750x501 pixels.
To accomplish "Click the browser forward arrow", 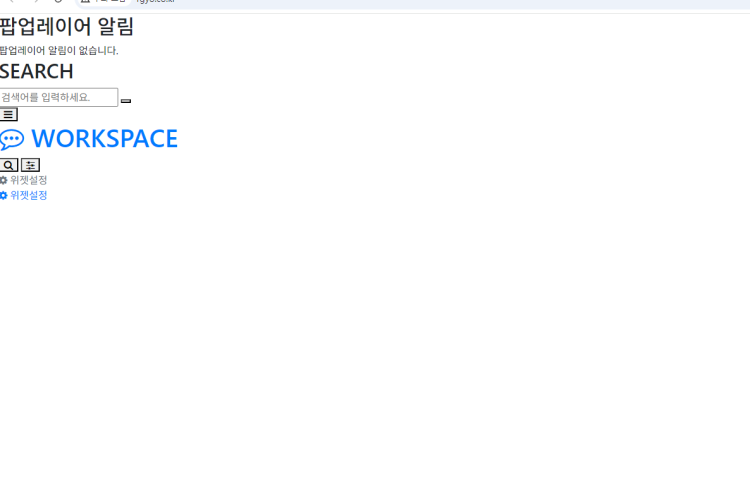I will point(35,1).
